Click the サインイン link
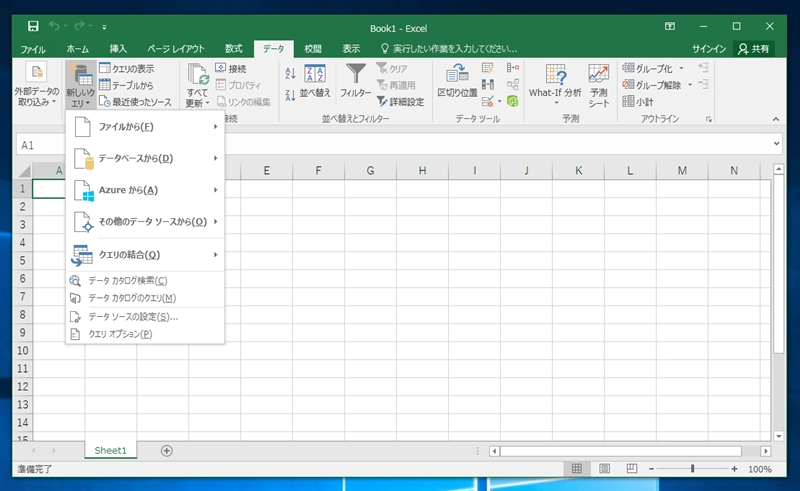 click(709, 49)
